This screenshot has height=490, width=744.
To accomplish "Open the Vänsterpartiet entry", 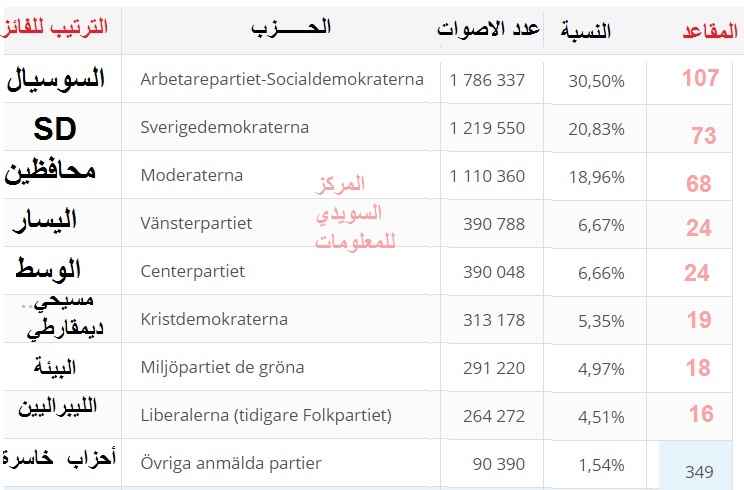I will pyautogui.click(x=195, y=223).
